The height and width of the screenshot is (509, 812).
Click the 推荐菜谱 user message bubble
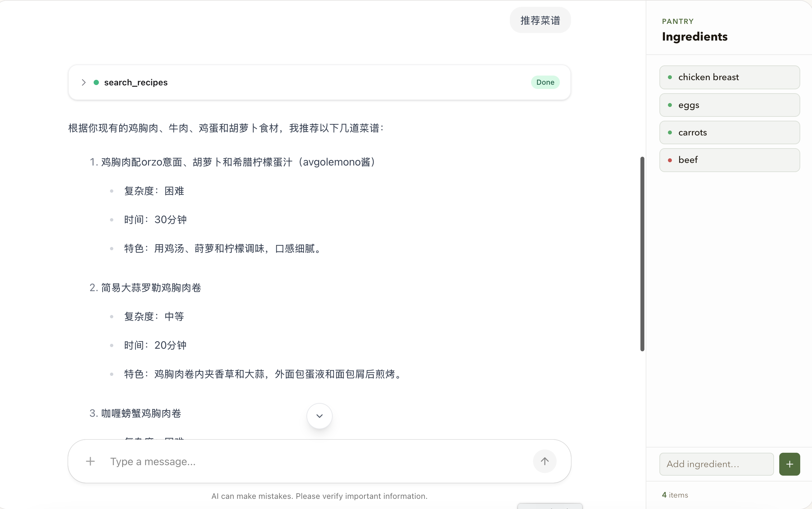540,20
